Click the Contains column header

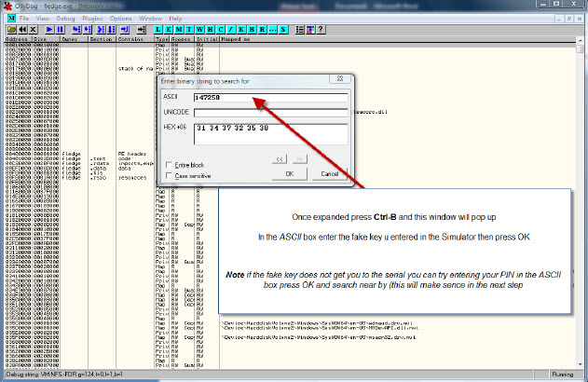coord(135,39)
